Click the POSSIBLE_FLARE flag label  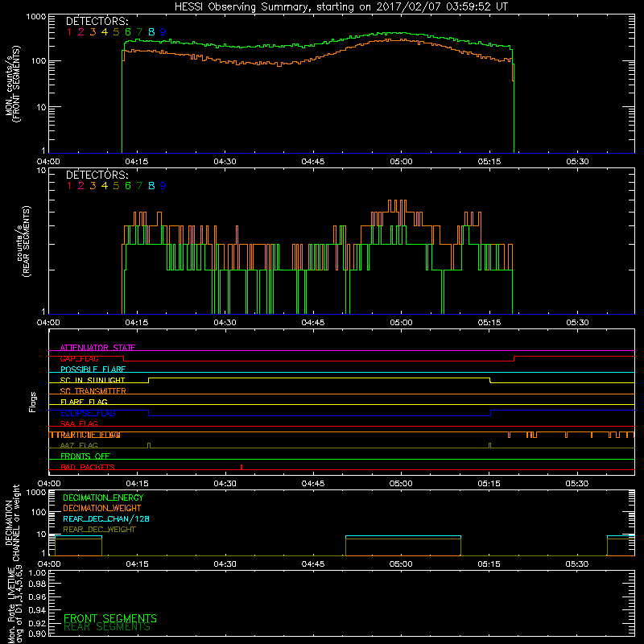[x=93, y=369]
